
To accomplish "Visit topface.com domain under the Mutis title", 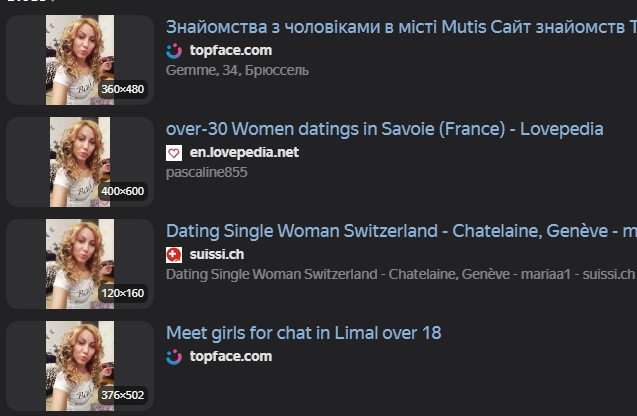I will (x=230, y=50).
